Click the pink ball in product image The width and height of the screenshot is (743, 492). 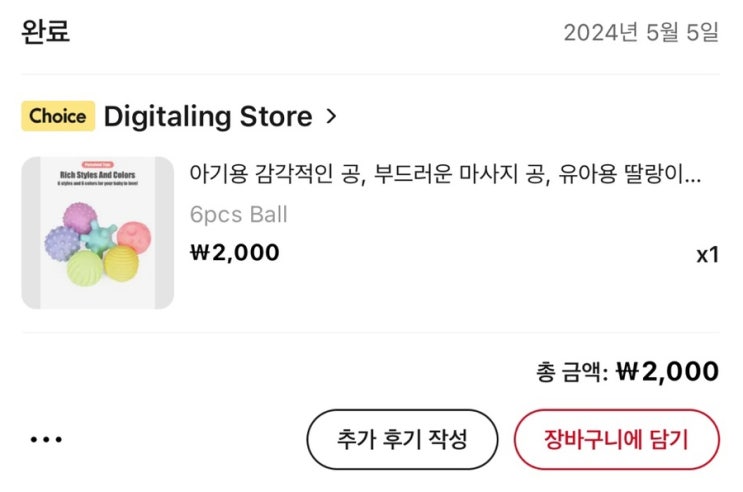click(x=131, y=236)
